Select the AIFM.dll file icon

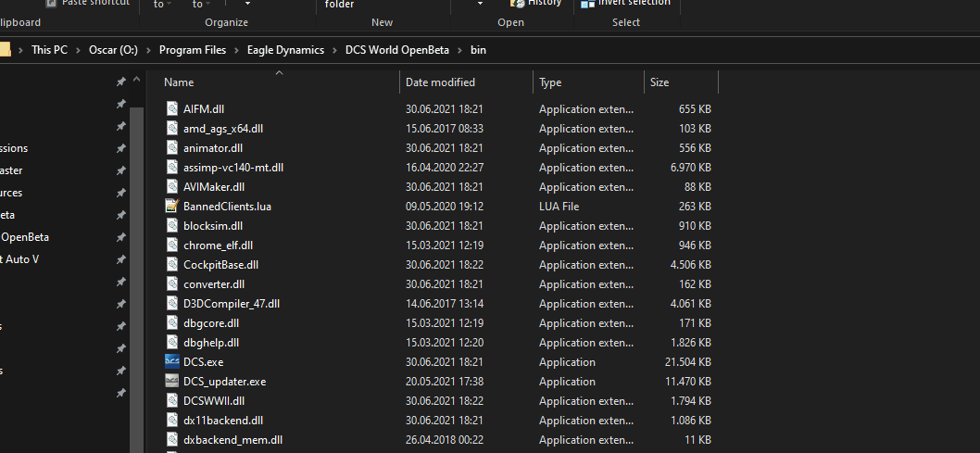pos(172,108)
